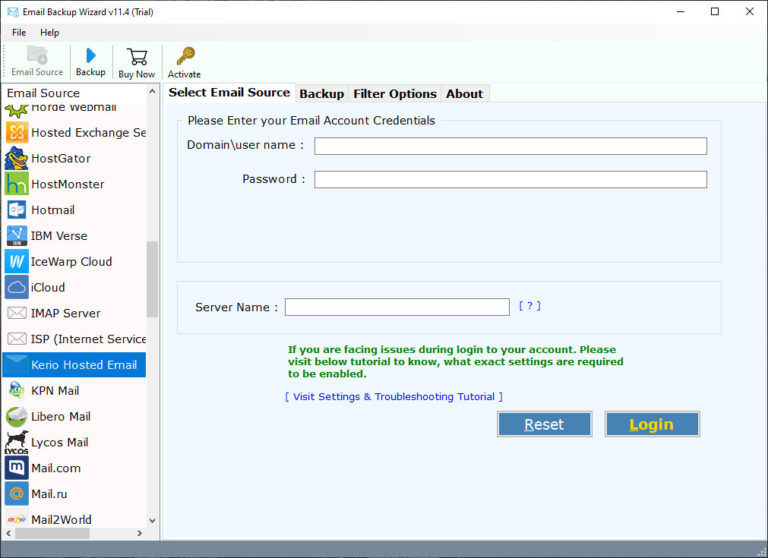Image resolution: width=768 pixels, height=558 pixels.
Task: Select the IMAP Server text label
Action: [66, 313]
